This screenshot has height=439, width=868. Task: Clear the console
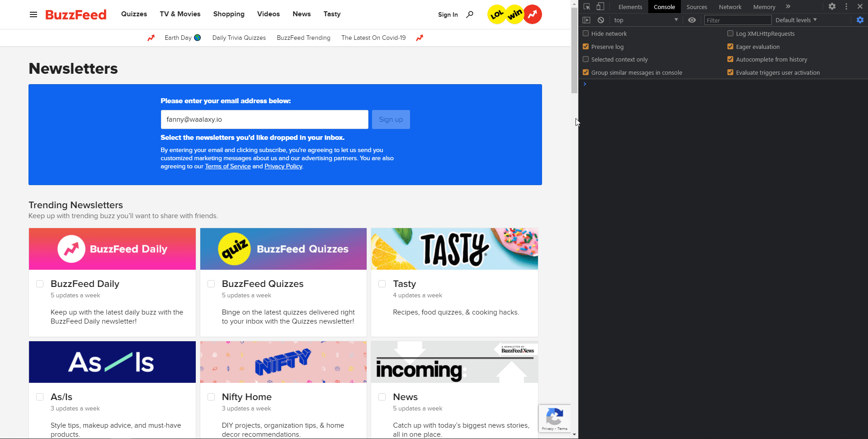click(601, 20)
